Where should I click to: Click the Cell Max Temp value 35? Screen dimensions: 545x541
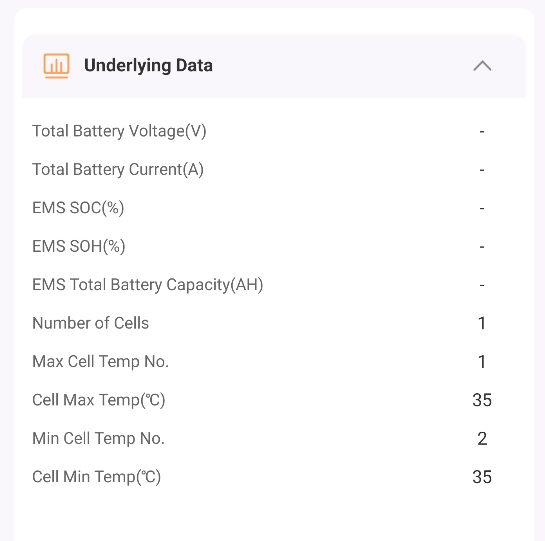pyautogui.click(x=482, y=400)
